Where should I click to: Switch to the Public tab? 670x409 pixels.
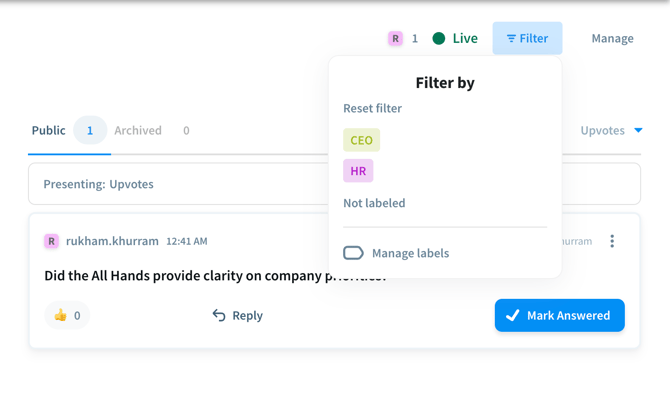point(48,130)
